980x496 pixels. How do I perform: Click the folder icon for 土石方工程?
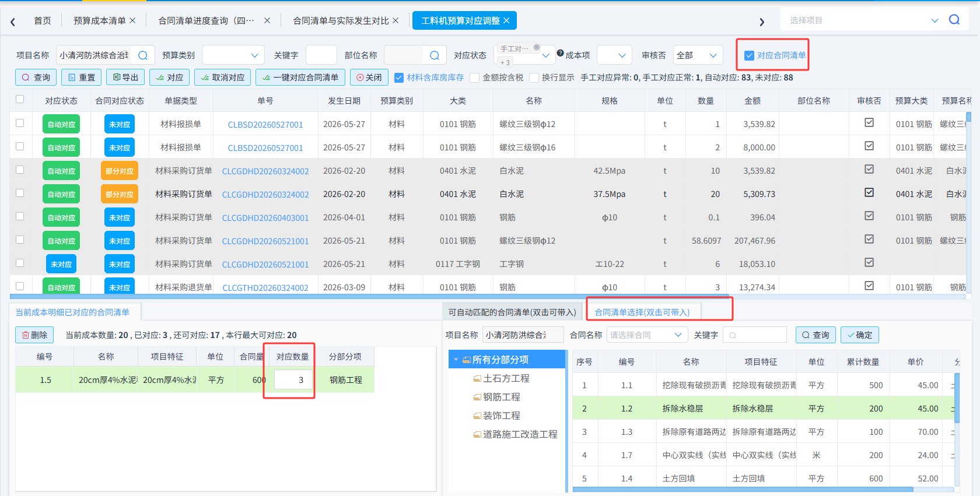point(477,379)
